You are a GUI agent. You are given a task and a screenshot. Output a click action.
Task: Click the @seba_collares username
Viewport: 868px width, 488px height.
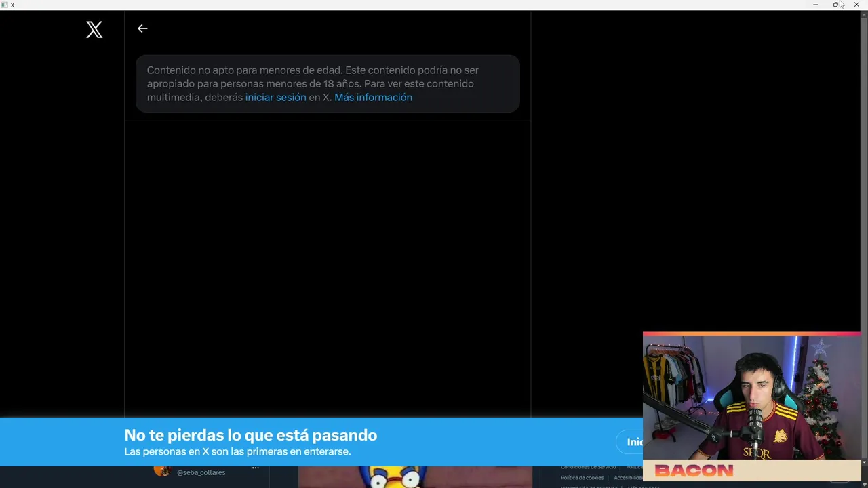pyautogui.click(x=201, y=472)
